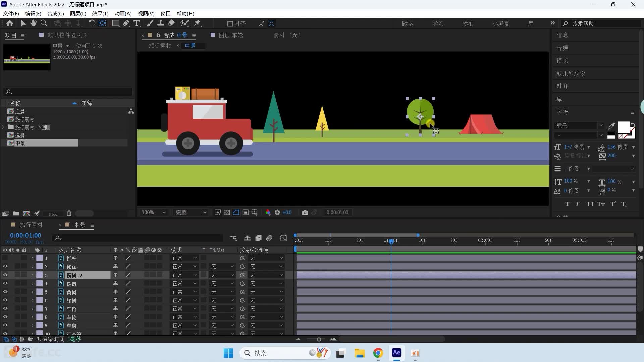Click the show channel color icon
Screen dimensions: 644x362
(268, 213)
